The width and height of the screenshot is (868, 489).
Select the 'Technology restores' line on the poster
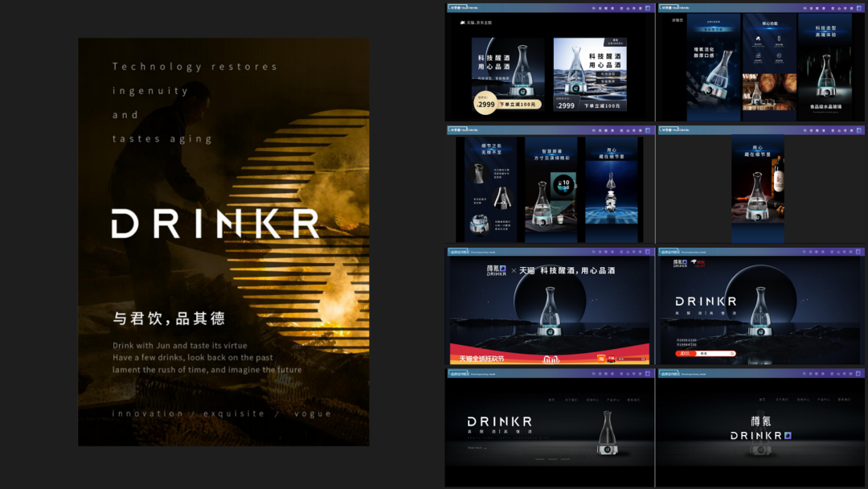click(x=194, y=67)
